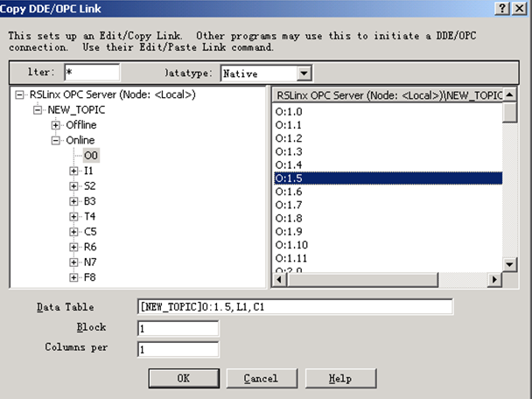
Task: Collapse the NEW_TOPIC tree node
Action: click(x=38, y=110)
